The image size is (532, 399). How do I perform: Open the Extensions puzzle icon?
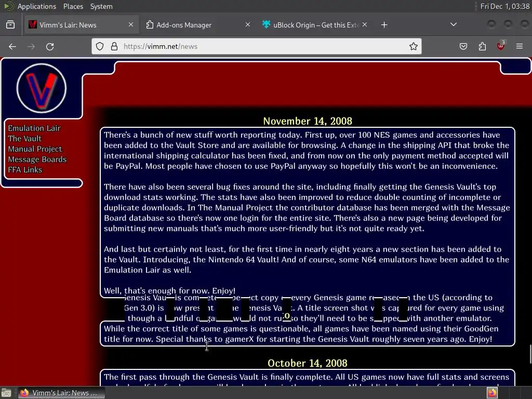coord(482,46)
